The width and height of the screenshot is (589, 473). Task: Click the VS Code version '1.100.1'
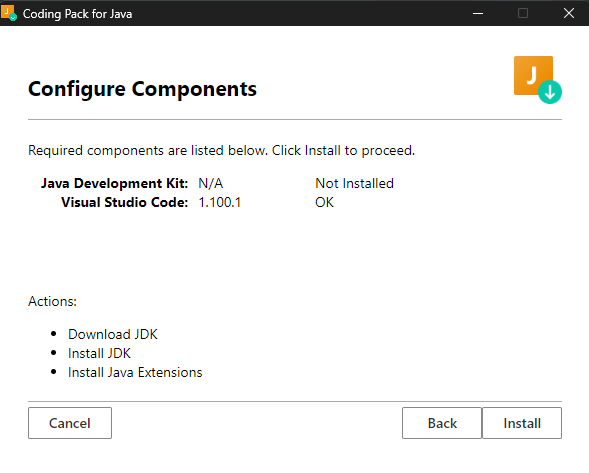tap(219, 202)
